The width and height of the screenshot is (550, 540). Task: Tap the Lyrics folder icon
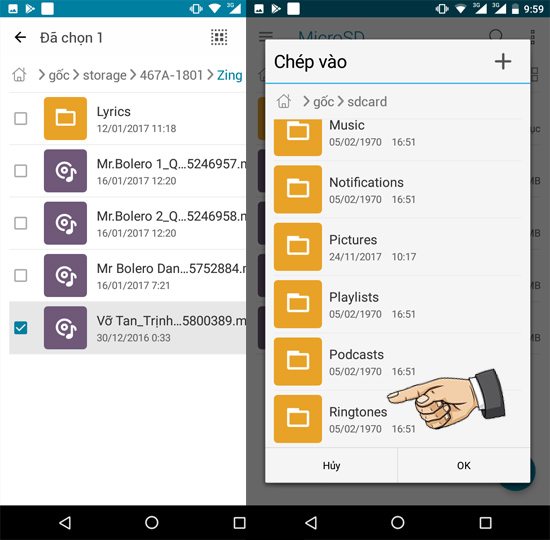point(65,119)
